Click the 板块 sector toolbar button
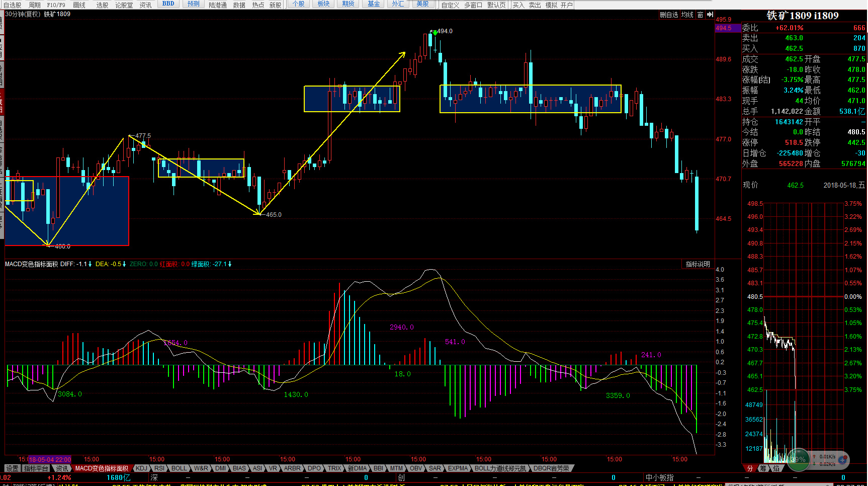868x486 pixels. [324, 4]
